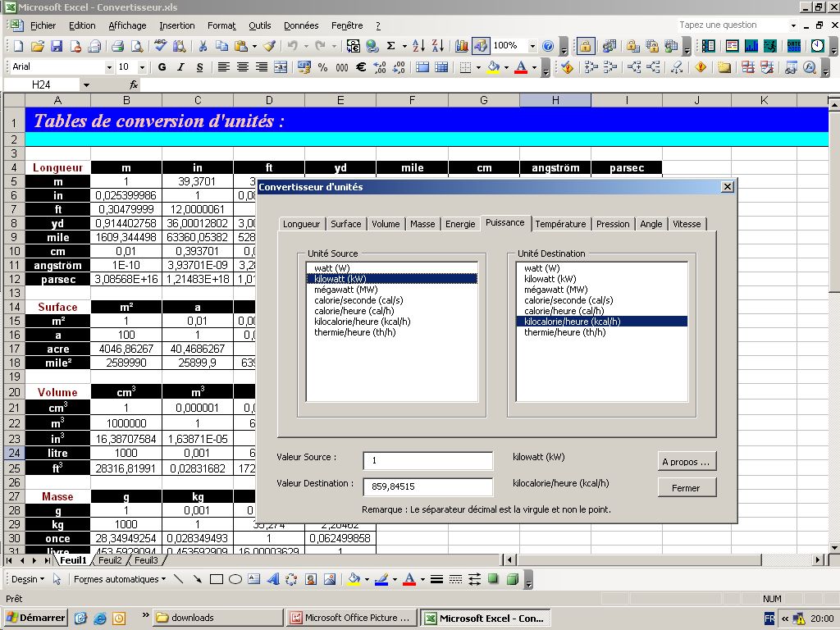
Task: Click the Open folder icon in the toolbar
Action: click(38, 46)
